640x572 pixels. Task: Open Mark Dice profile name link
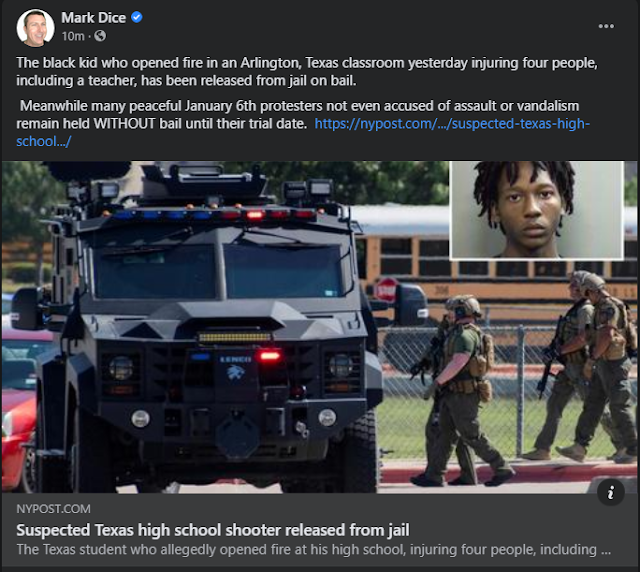[93, 18]
